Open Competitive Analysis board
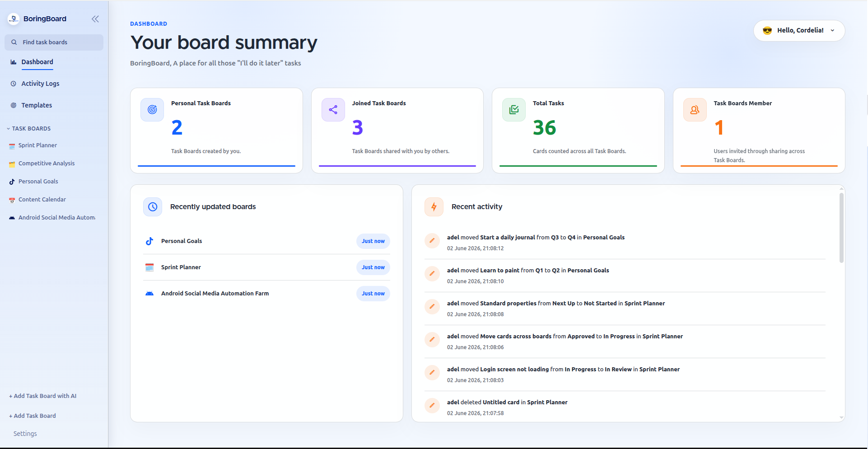This screenshot has height=449, width=868. click(47, 164)
